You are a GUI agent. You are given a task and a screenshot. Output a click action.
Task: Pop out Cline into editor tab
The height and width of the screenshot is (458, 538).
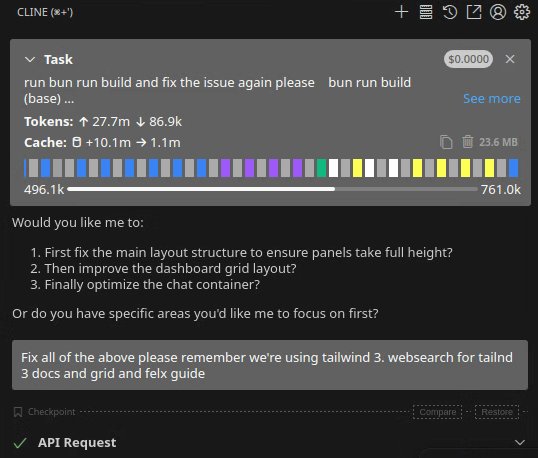474,12
